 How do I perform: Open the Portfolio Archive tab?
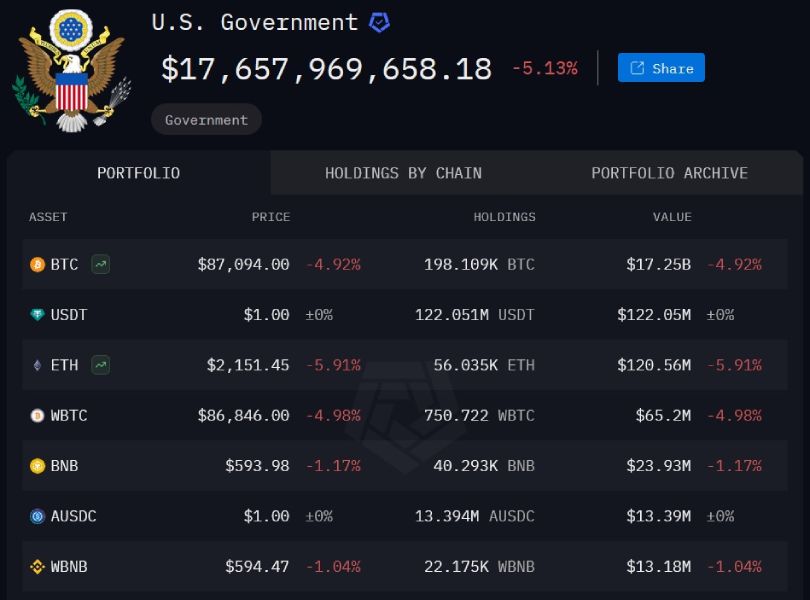pos(669,173)
